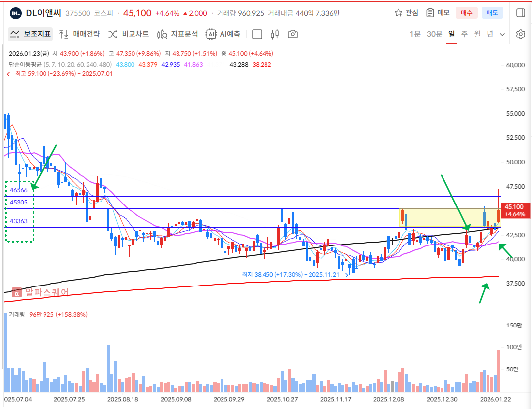Toggle the square checkbox in toolbar

point(257,34)
